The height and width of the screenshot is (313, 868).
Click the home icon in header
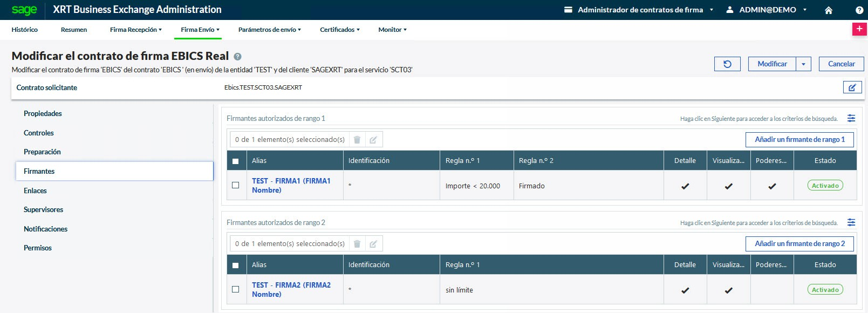pos(829,10)
